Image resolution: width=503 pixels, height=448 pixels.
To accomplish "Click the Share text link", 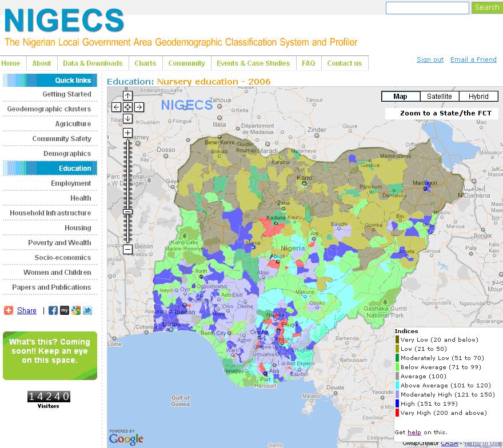I will [27, 310].
